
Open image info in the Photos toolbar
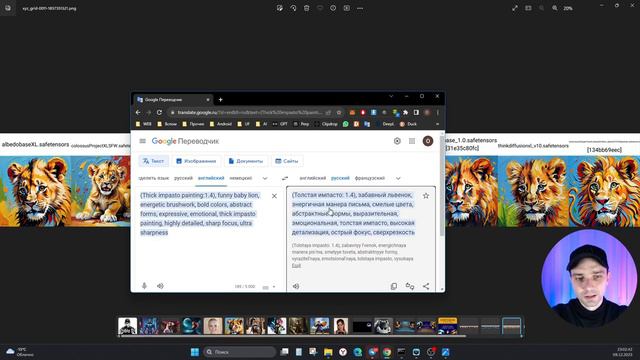tap(333, 8)
